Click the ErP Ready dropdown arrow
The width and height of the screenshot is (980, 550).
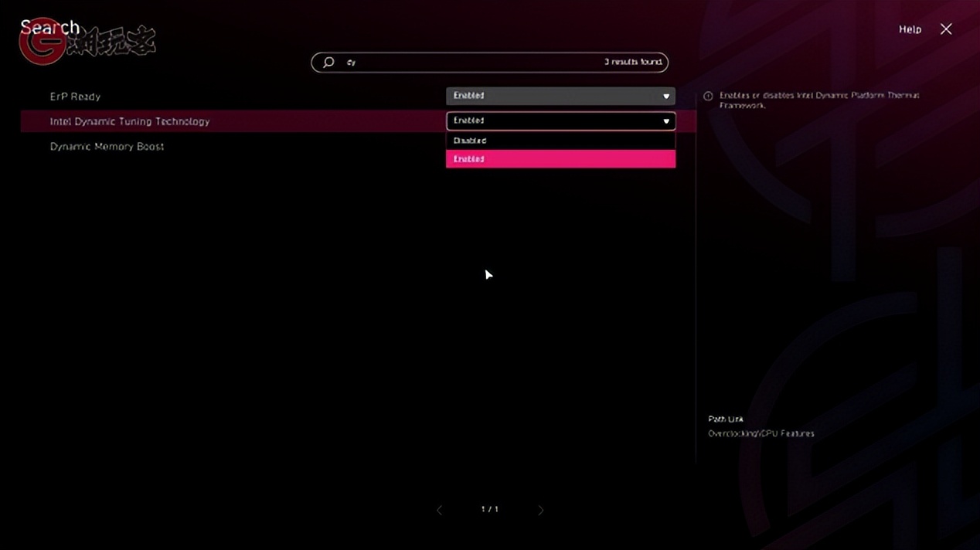(666, 97)
